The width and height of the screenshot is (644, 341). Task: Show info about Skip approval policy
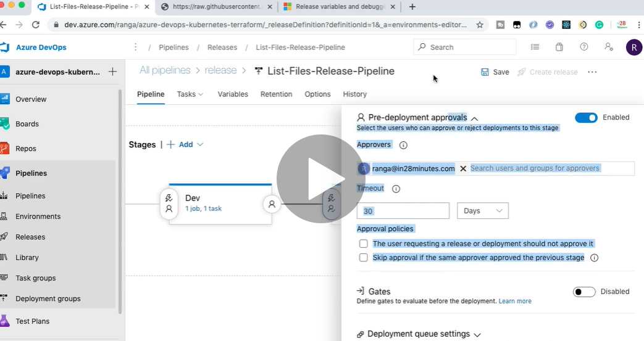pyautogui.click(x=595, y=258)
